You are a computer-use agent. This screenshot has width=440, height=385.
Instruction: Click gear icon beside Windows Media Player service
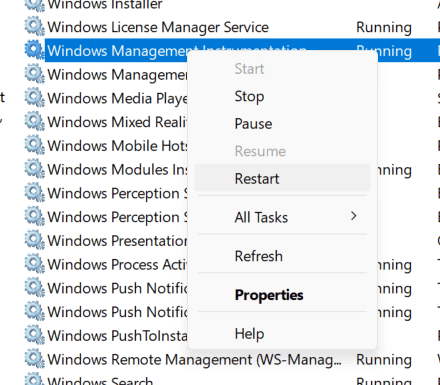34,98
